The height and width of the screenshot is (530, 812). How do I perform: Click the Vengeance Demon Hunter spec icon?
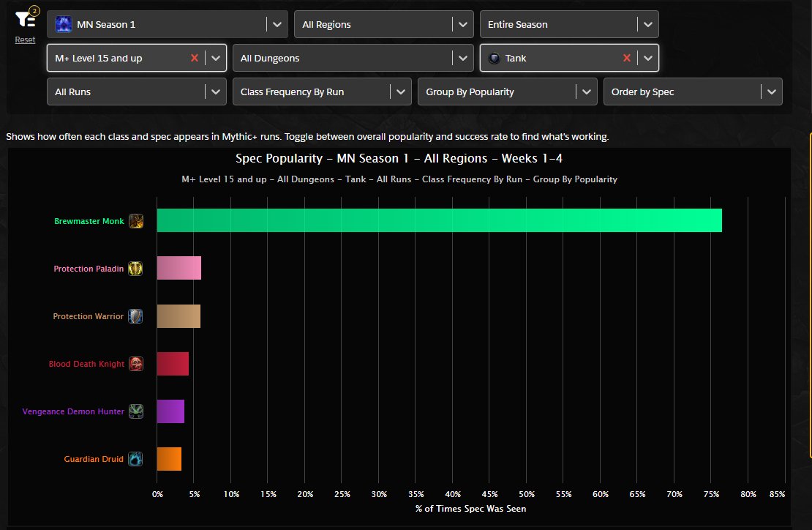click(135, 411)
